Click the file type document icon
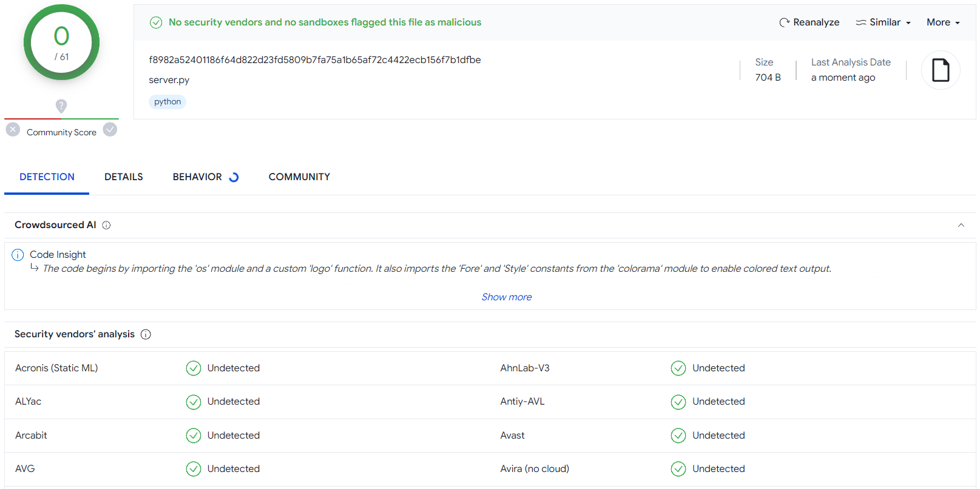The width and height of the screenshot is (980, 489). tap(940, 70)
